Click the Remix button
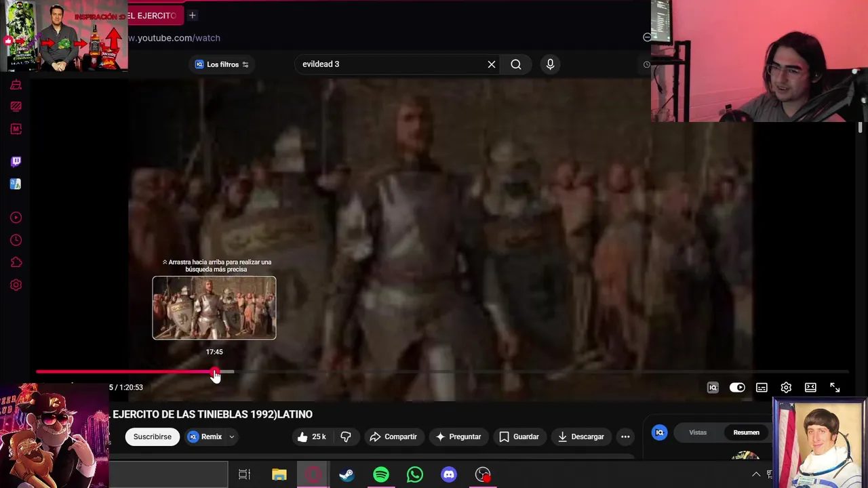The height and width of the screenshot is (488, 868). [205, 437]
